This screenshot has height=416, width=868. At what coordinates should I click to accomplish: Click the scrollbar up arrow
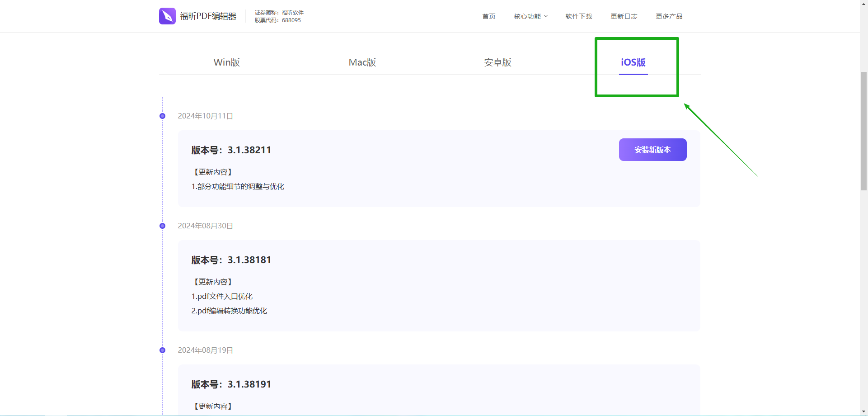(x=863, y=4)
